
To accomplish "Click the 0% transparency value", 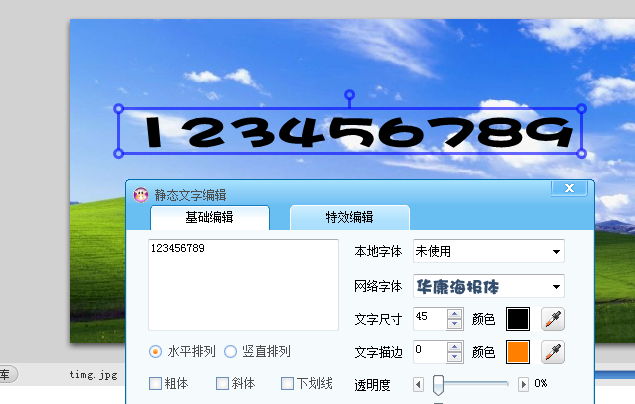I will tap(541, 383).
